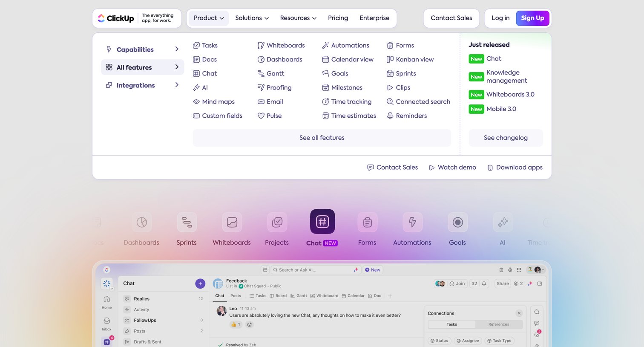Expand the Integrations submenu
This screenshot has width=644, height=347.
pos(142,85)
